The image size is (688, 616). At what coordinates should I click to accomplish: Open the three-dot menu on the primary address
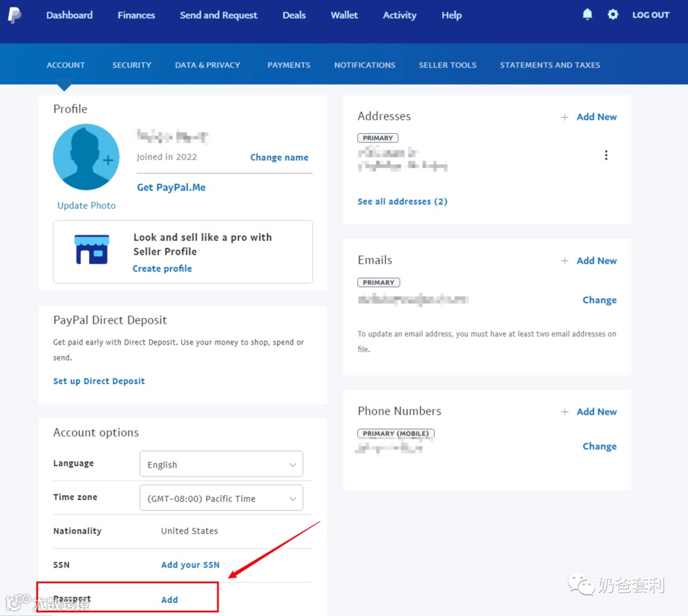[606, 154]
